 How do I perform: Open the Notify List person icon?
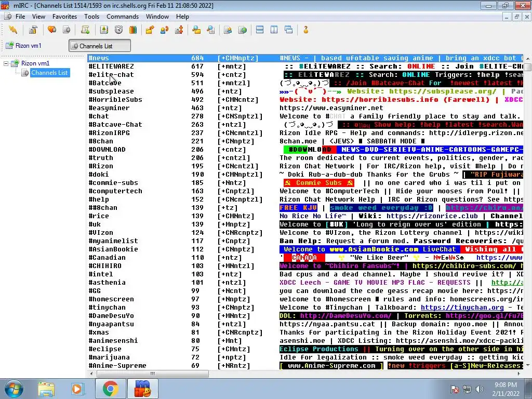228,30
